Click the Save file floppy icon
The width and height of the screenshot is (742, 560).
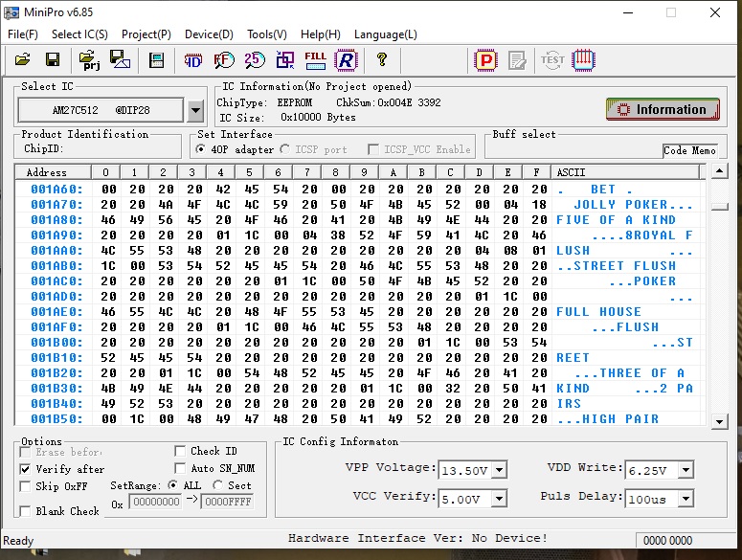click(x=53, y=60)
